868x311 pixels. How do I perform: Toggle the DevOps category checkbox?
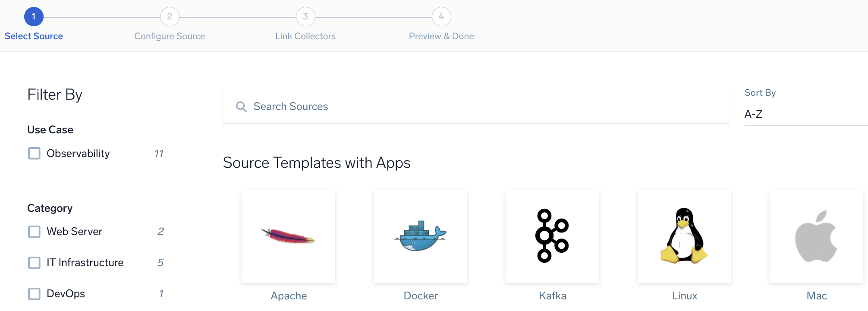(x=34, y=294)
